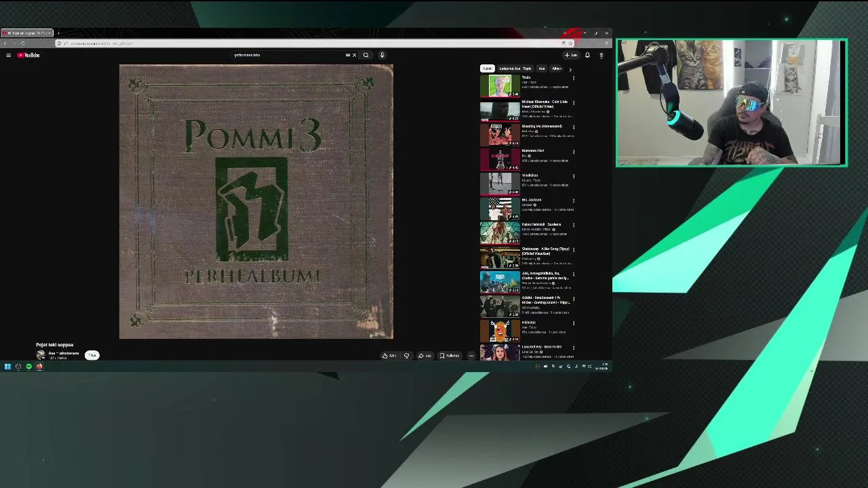Open the YouTube notifications bell

(x=587, y=55)
